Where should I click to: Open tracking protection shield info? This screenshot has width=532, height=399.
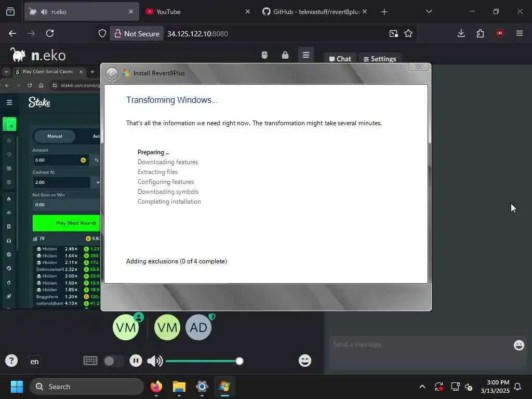[102, 33]
